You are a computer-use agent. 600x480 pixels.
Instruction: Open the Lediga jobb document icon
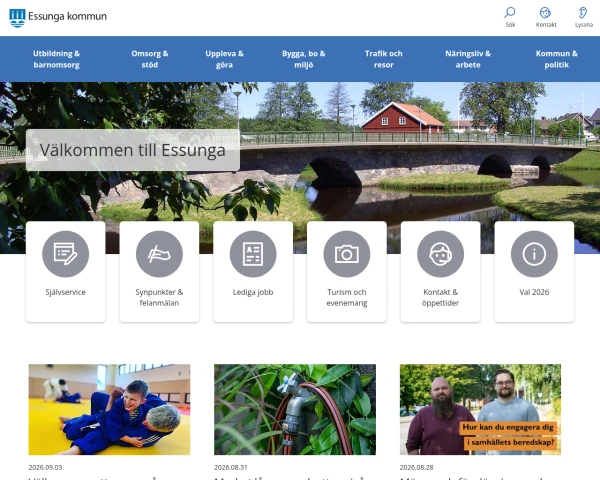(253, 254)
